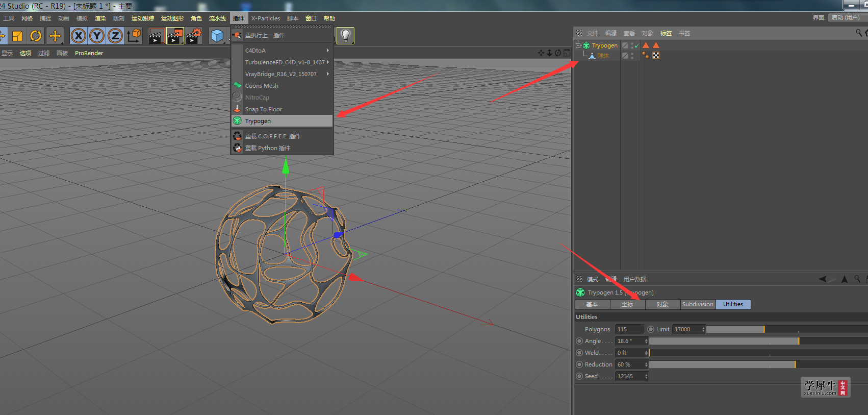Screen dimensions: 868x415
Task: Toggle 球体 visibility dots
Action: click(x=632, y=56)
